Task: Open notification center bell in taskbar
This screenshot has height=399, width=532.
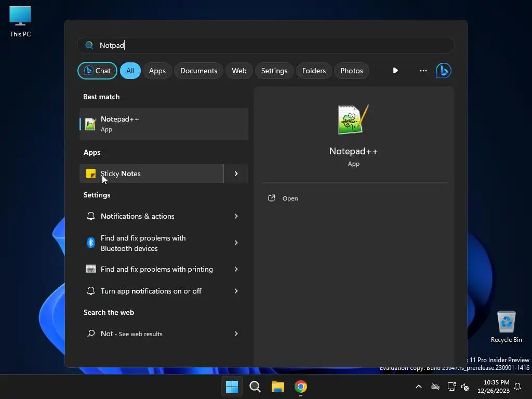Action: click(517, 387)
